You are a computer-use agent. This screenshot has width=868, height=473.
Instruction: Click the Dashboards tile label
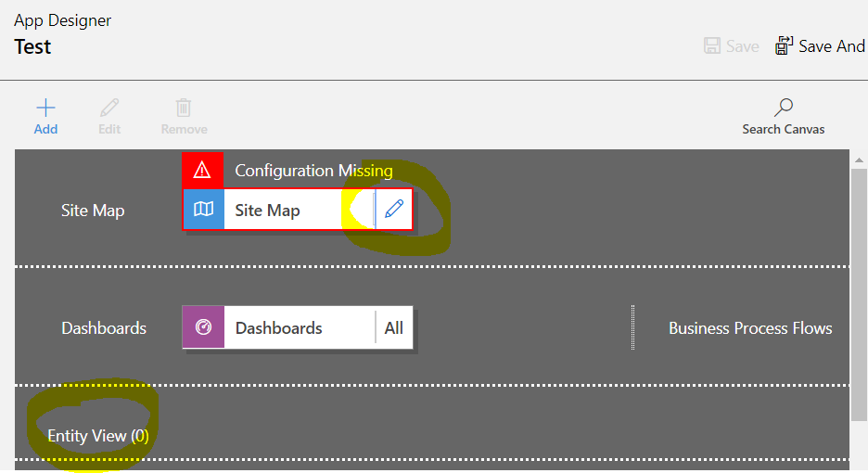(278, 328)
